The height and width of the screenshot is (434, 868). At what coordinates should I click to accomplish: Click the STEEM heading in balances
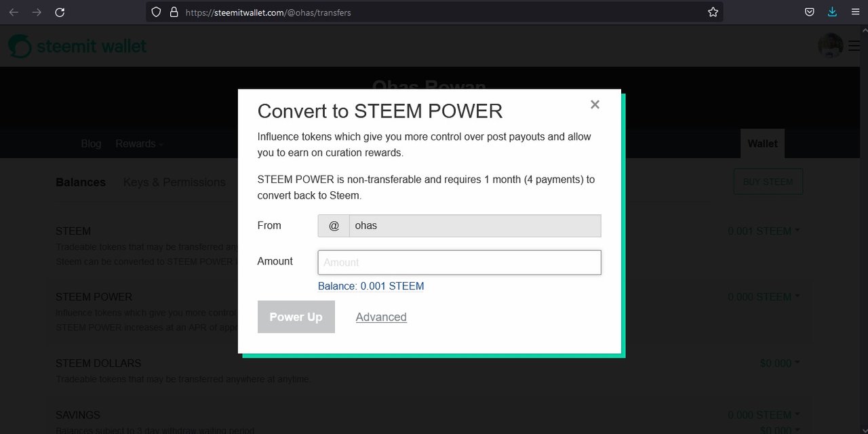coord(73,231)
